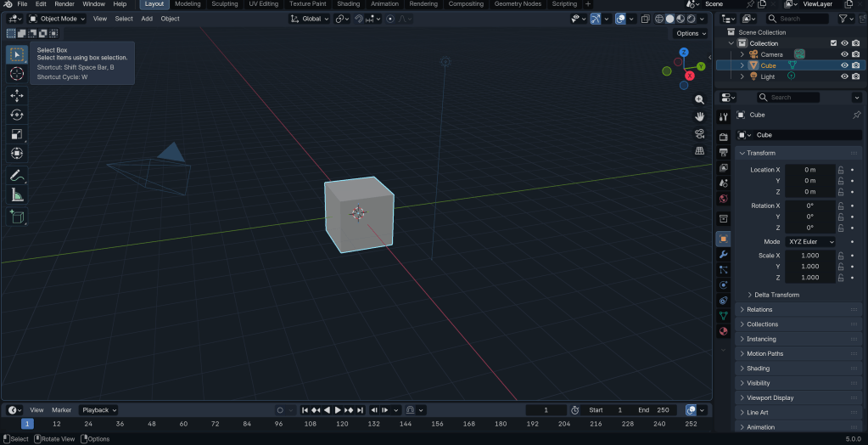The height and width of the screenshot is (445, 868).
Task: Select the Add Cube tool
Action: [x=17, y=217]
